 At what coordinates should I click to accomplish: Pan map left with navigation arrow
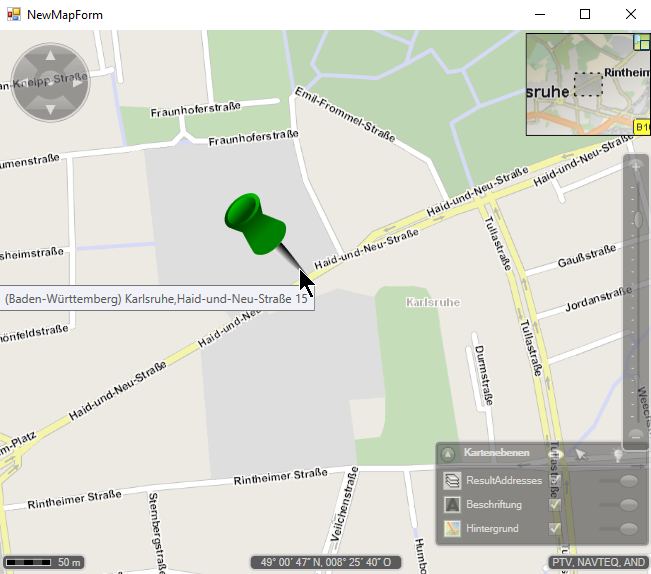[24, 82]
